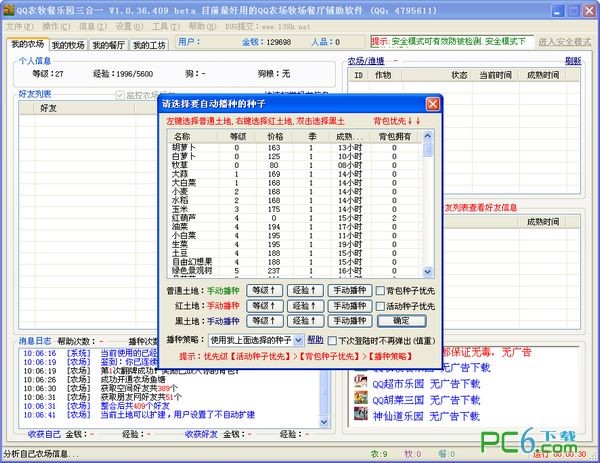The image size is (600, 463).
Task: Click 手动播种 button for 黑土地
Action: [350, 321]
